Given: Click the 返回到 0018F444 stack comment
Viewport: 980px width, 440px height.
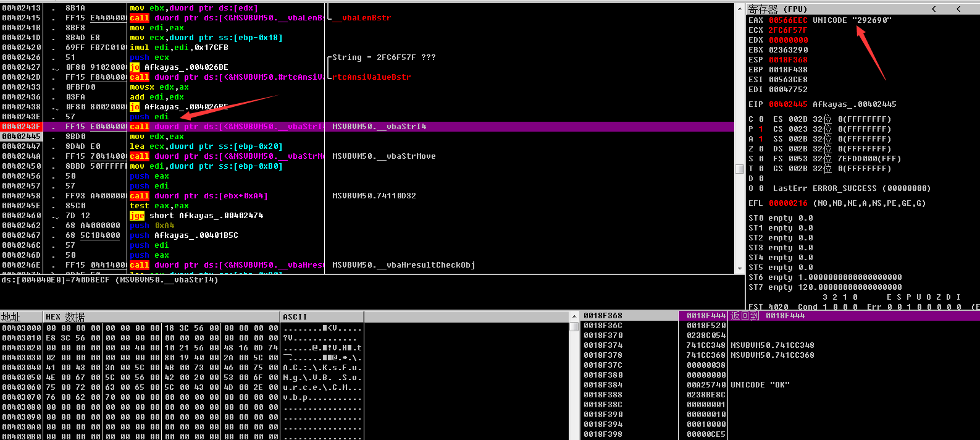Looking at the screenshot, I should coord(768,316).
